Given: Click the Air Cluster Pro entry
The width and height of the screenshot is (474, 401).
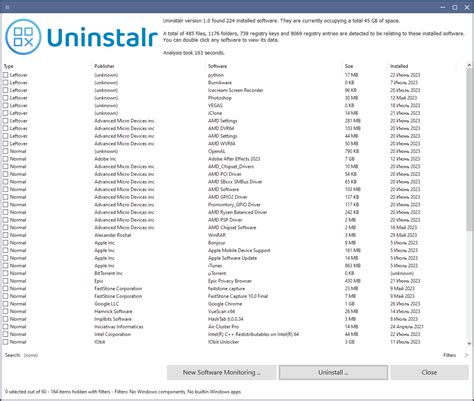Looking at the screenshot, I should click(223, 327).
